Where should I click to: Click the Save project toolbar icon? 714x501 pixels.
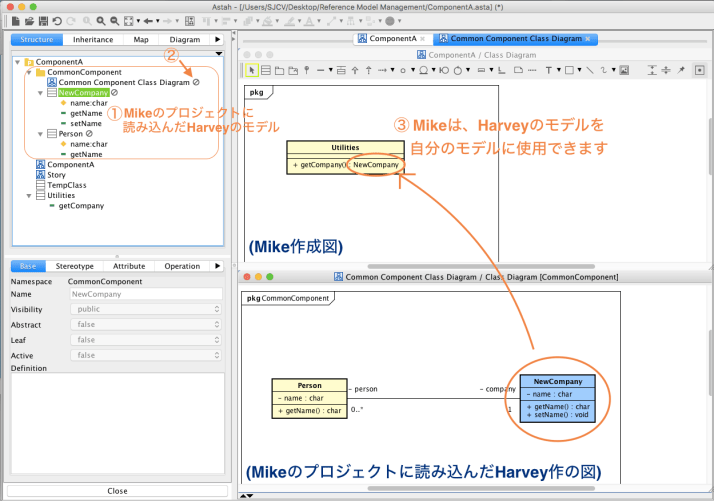click(41, 20)
